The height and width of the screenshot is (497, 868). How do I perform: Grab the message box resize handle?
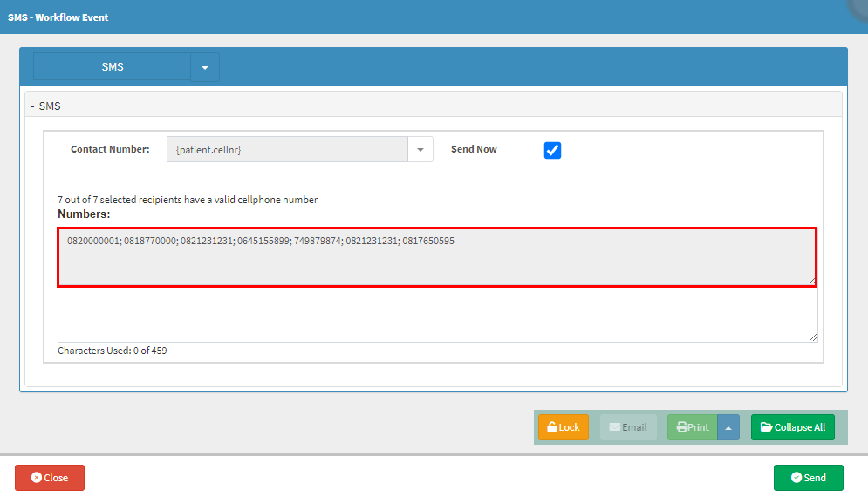813,337
